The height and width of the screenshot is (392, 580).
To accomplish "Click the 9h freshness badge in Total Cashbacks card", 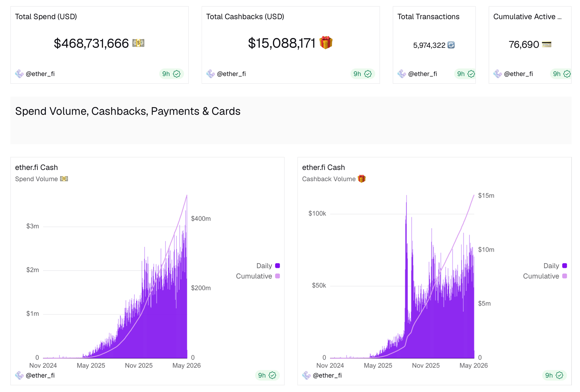I will click(x=362, y=74).
